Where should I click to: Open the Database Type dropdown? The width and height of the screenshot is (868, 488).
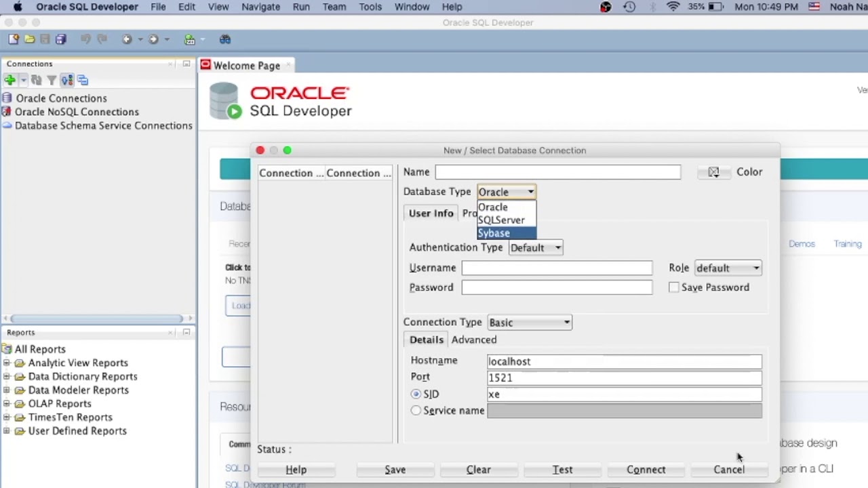pos(507,192)
